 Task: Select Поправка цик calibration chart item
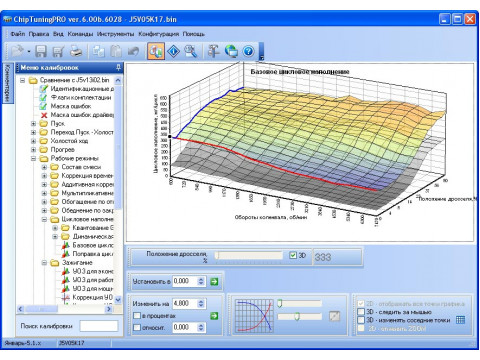[89, 254]
